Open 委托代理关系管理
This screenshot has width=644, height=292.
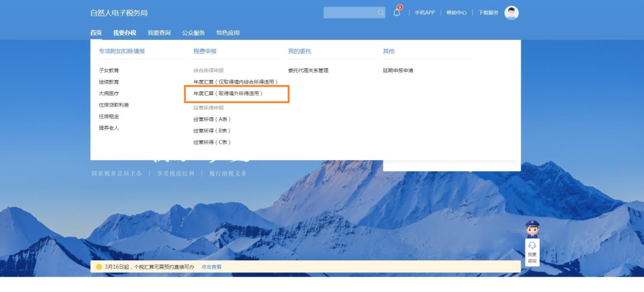(308, 70)
